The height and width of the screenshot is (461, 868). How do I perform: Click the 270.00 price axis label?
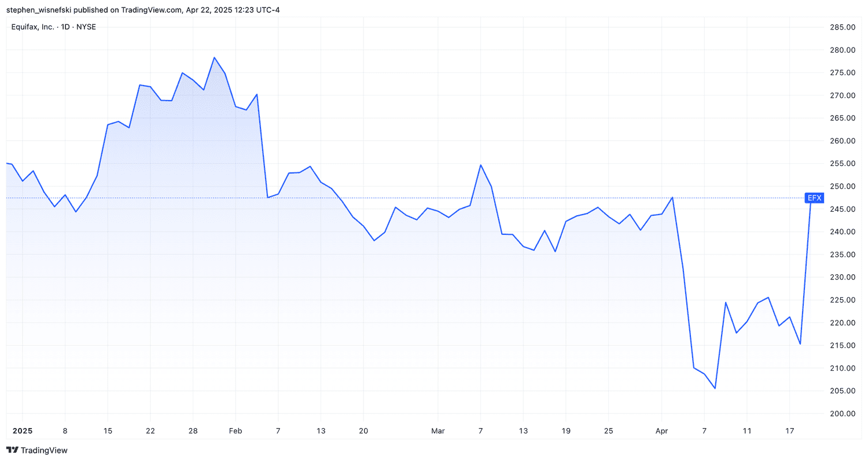841,95
